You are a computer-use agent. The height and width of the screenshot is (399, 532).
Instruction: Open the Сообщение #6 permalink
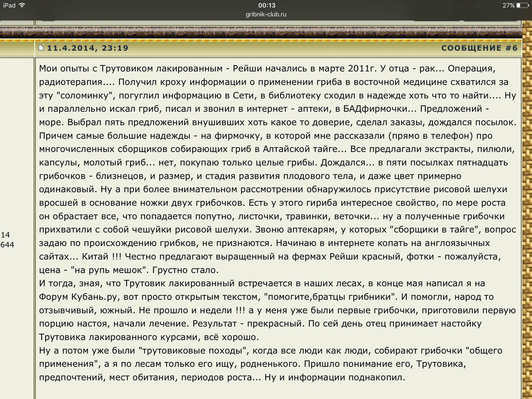click(x=479, y=48)
